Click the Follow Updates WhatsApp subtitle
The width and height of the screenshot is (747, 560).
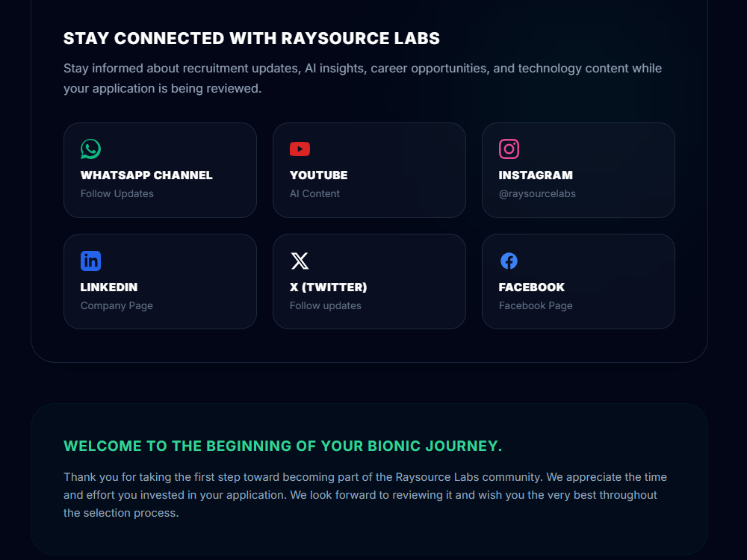pos(117,194)
